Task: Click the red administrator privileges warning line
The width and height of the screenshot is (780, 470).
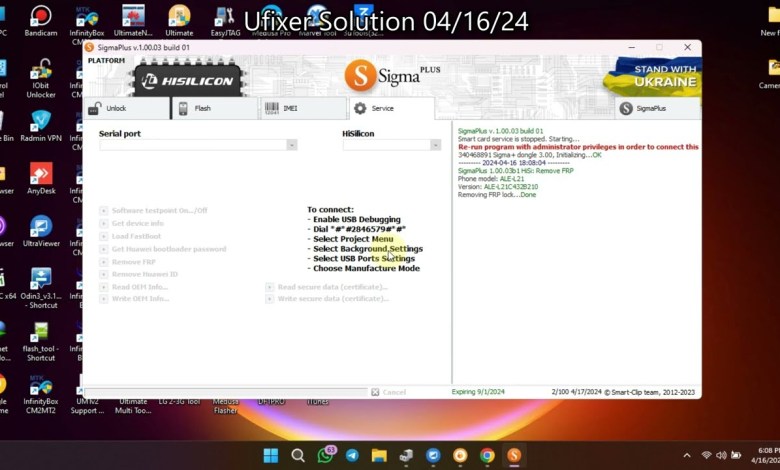Action: tap(579, 147)
